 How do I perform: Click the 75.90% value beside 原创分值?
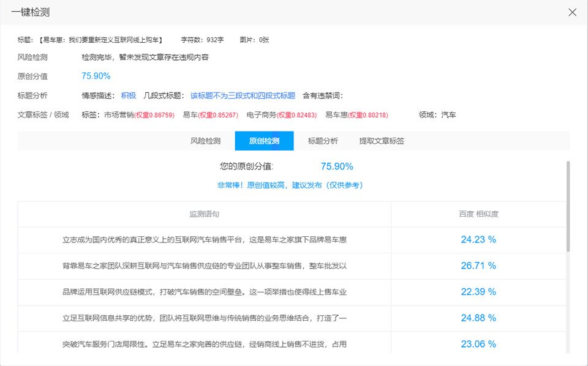(96, 76)
